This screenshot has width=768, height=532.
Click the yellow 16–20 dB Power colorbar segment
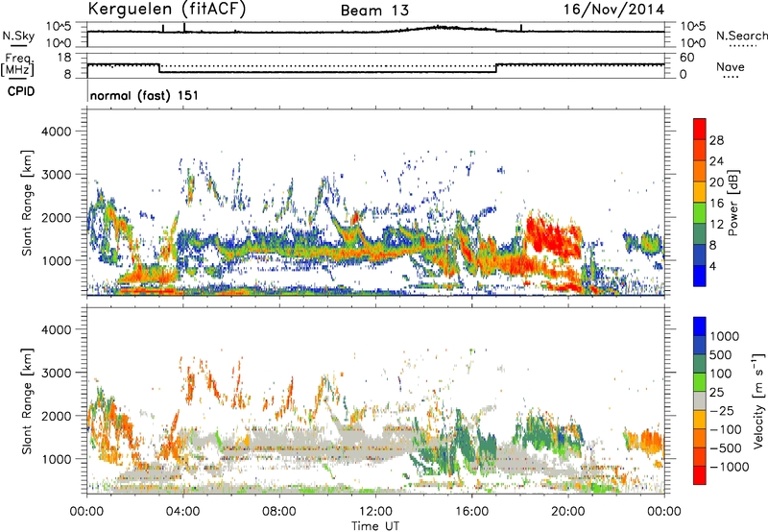(x=700, y=191)
